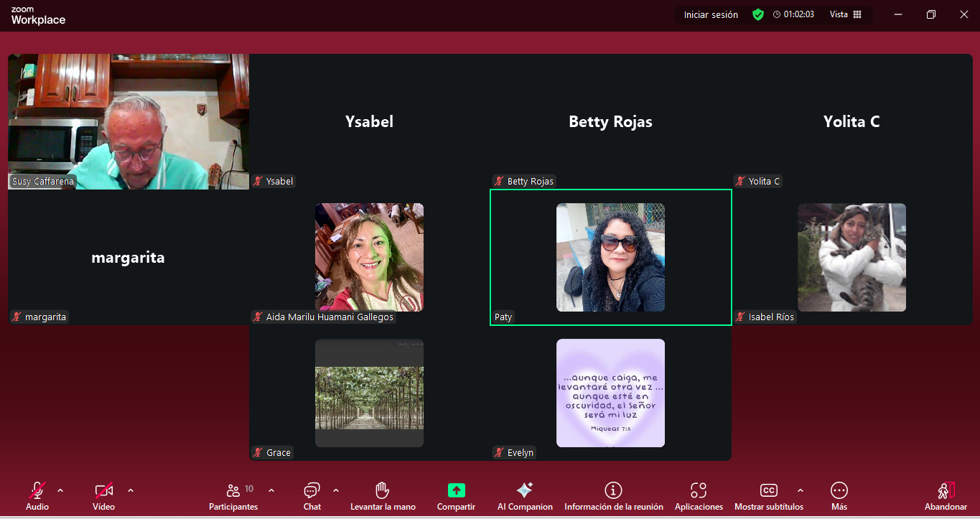The image size is (980, 519).
Task: Click Iniciar sesión button
Action: [711, 14]
